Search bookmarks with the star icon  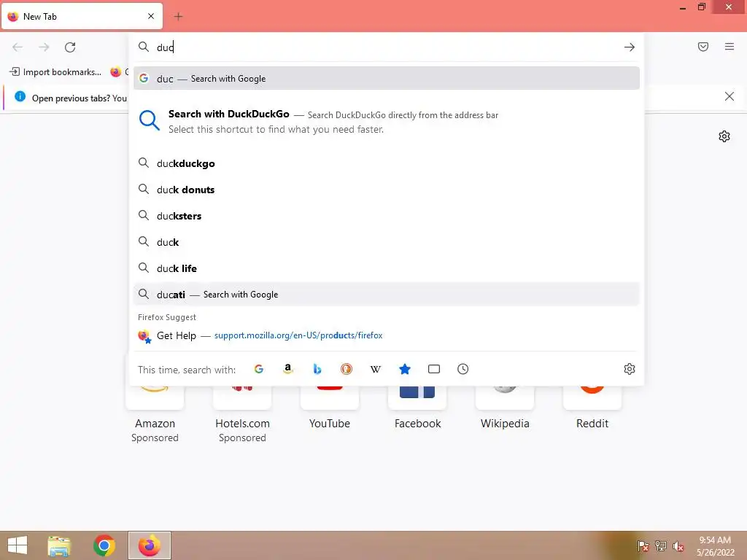[404, 369]
